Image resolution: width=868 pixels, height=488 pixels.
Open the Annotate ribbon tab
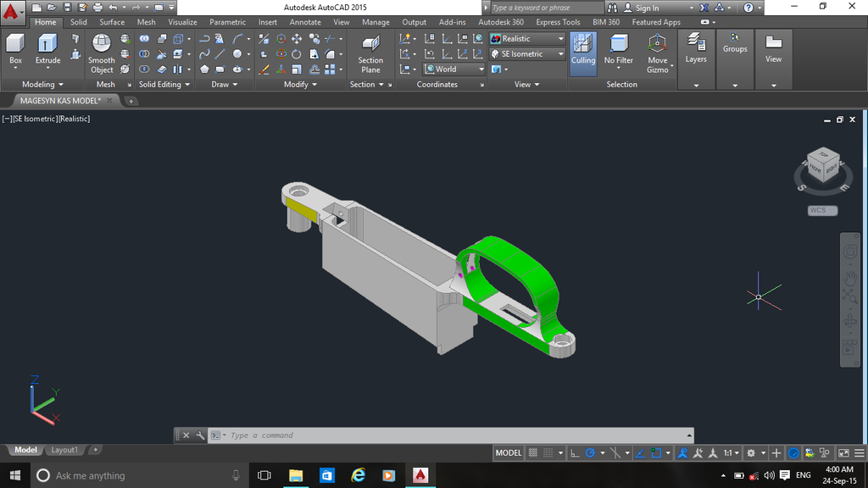[305, 22]
